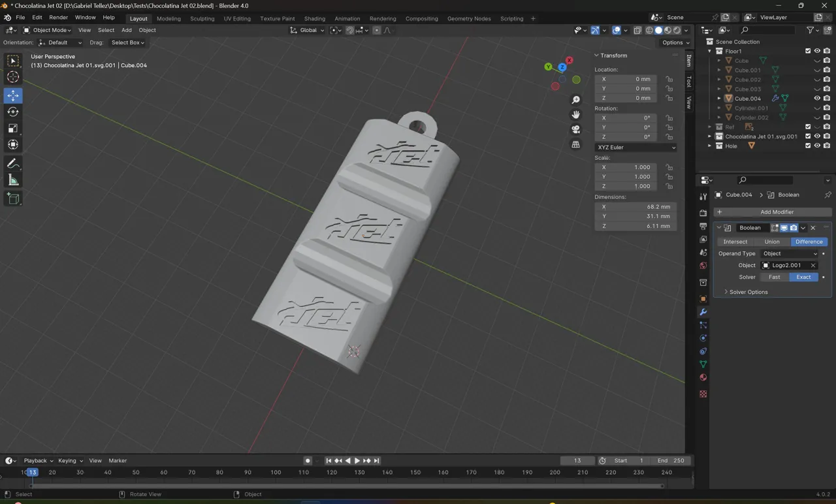Screen dimensions: 836x504
Task: Switch to the Modeling workspace tab
Action: (x=169, y=18)
